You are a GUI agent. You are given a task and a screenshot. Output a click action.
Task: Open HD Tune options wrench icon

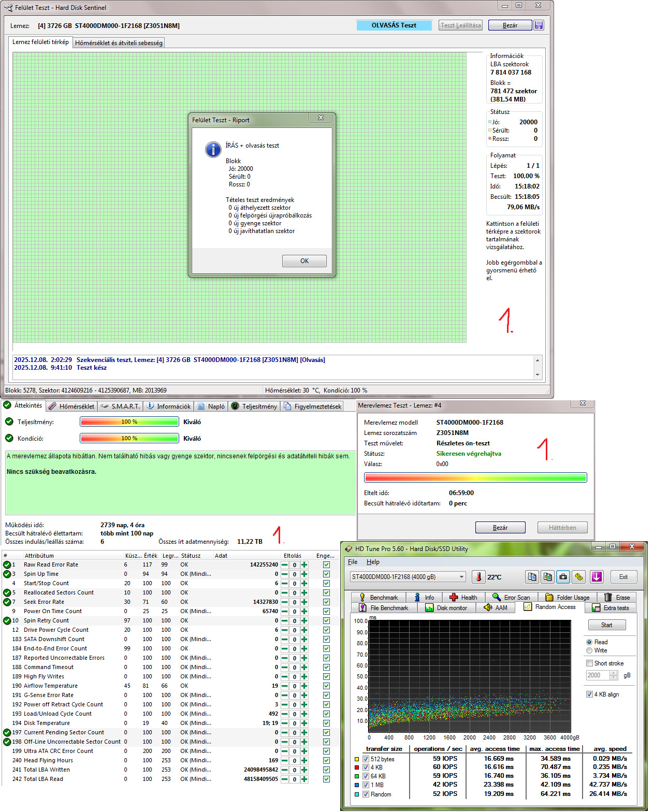coord(579,577)
